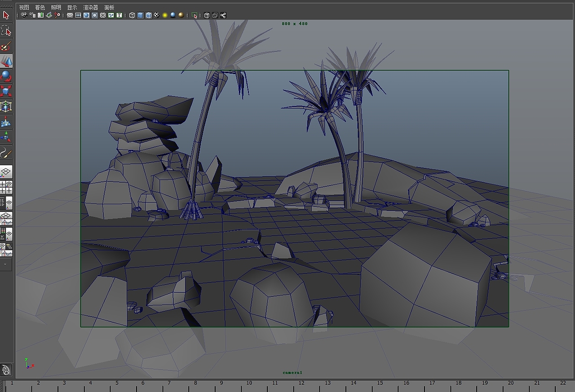Toggle Shadows blue sphere icon
The image size is (575, 392).
173,15
